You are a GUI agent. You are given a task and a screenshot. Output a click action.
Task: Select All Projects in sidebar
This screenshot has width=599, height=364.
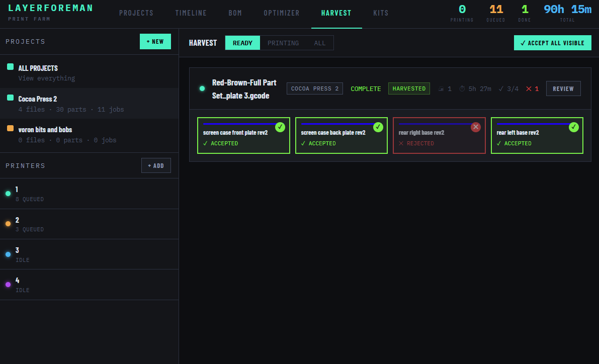[x=89, y=72]
